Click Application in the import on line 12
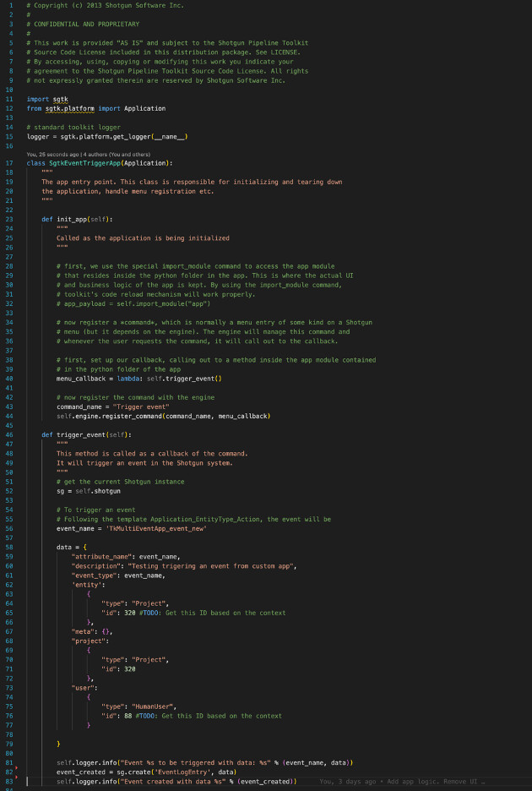The height and width of the screenshot is (791, 532). point(144,108)
